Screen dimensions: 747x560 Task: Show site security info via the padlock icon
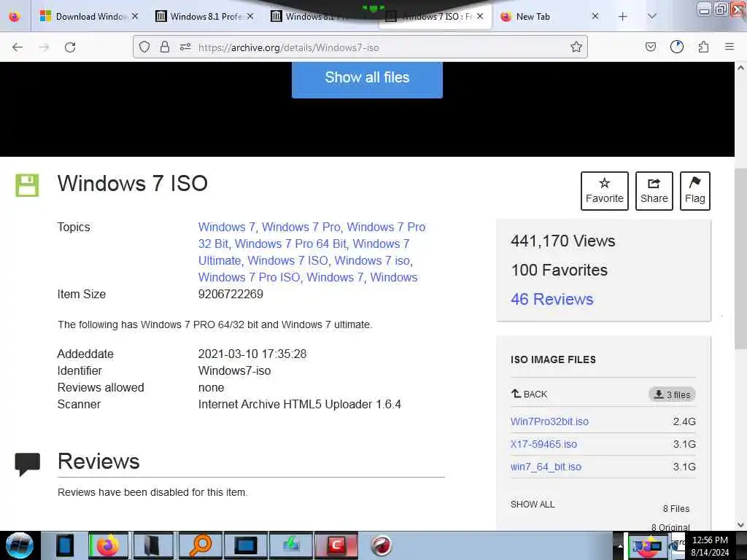[x=165, y=47]
